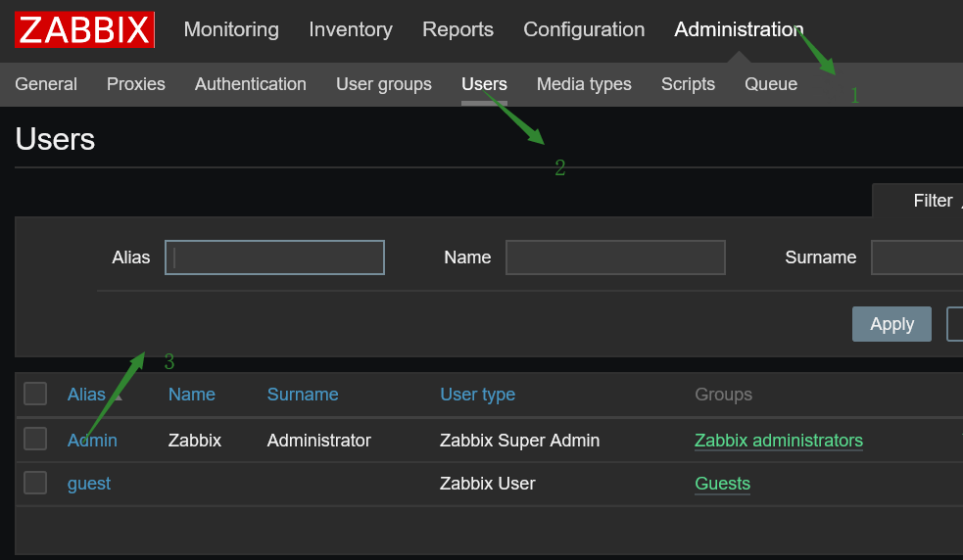Focus the Alias filter input field
The height and width of the screenshot is (560, 963).
click(x=274, y=257)
